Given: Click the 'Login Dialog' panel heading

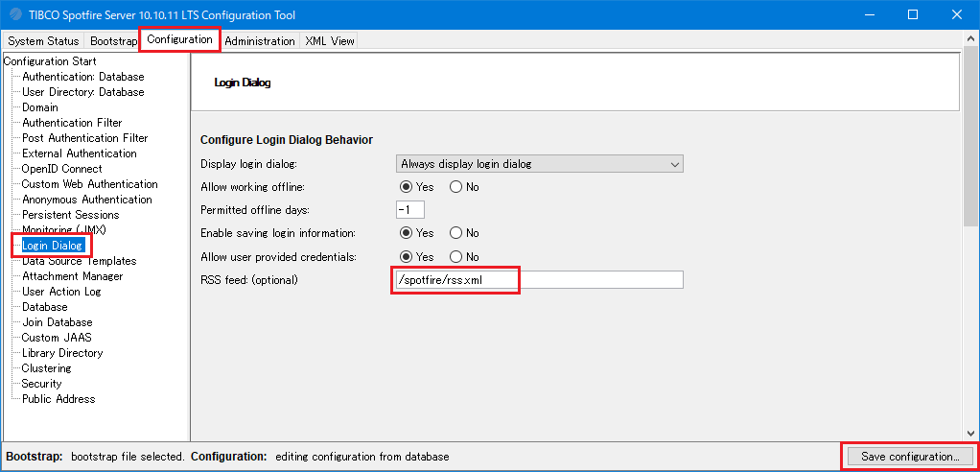Looking at the screenshot, I should click(243, 83).
